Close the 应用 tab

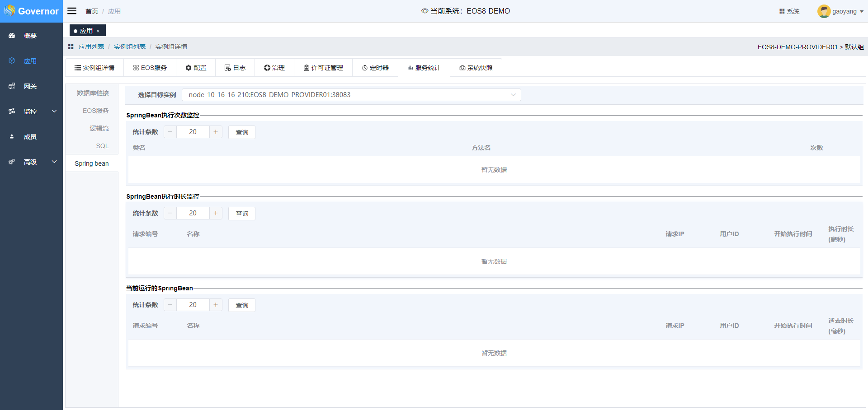click(98, 31)
